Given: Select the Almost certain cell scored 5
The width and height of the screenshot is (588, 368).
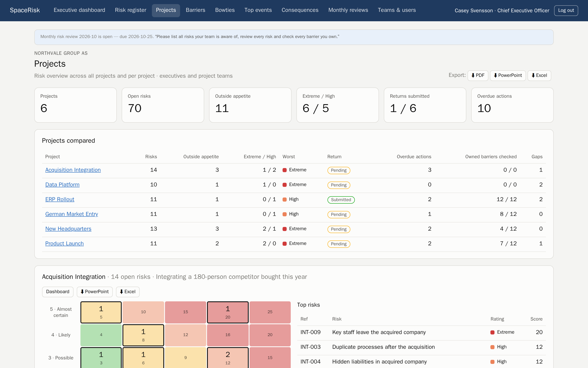Looking at the screenshot, I should (x=101, y=312).
